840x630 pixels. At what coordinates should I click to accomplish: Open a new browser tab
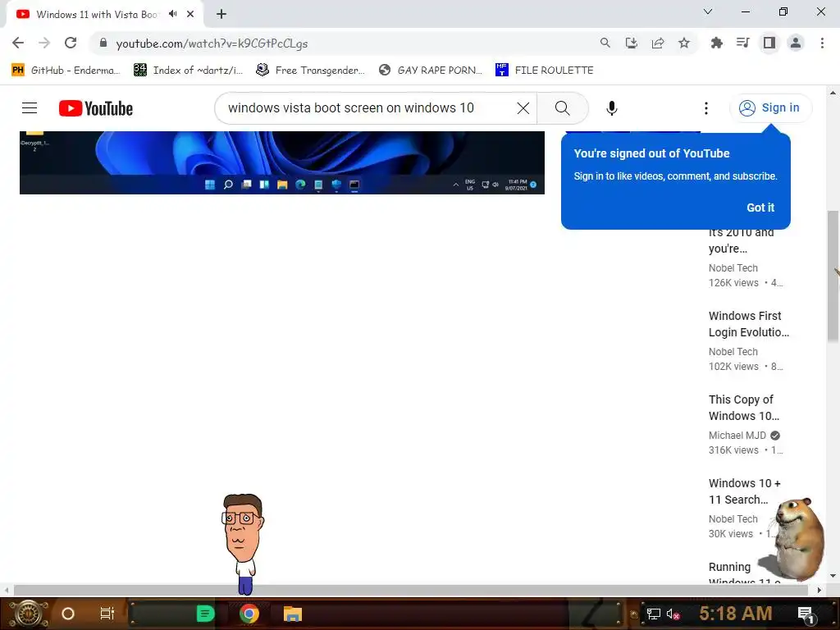click(x=221, y=15)
